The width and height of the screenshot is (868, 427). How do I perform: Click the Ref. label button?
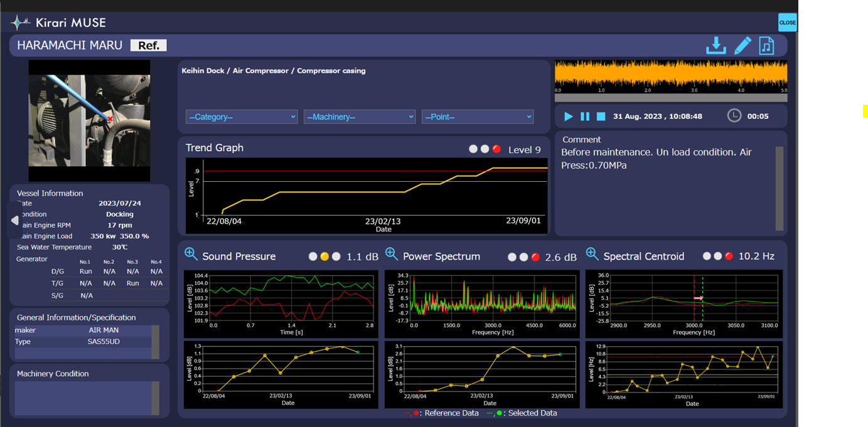pos(148,45)
